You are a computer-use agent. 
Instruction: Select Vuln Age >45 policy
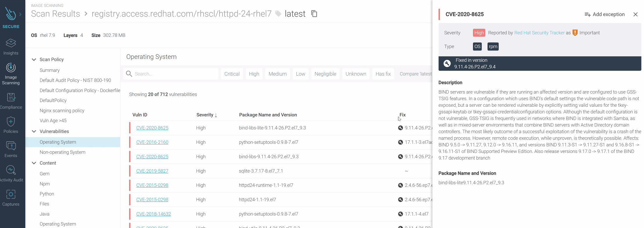(x=53, y=120)
